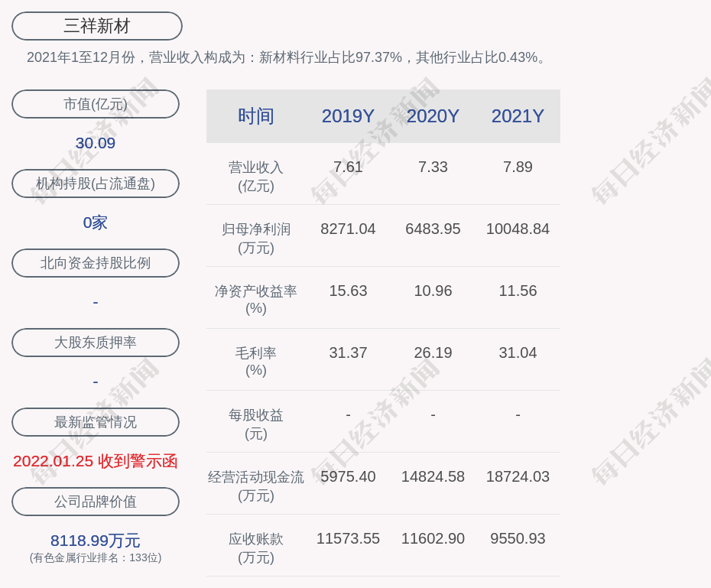Click the 2020 revenue value 7.33
Image resolution: width=711 pixels, height=588 pixels.
pos(433,167)
